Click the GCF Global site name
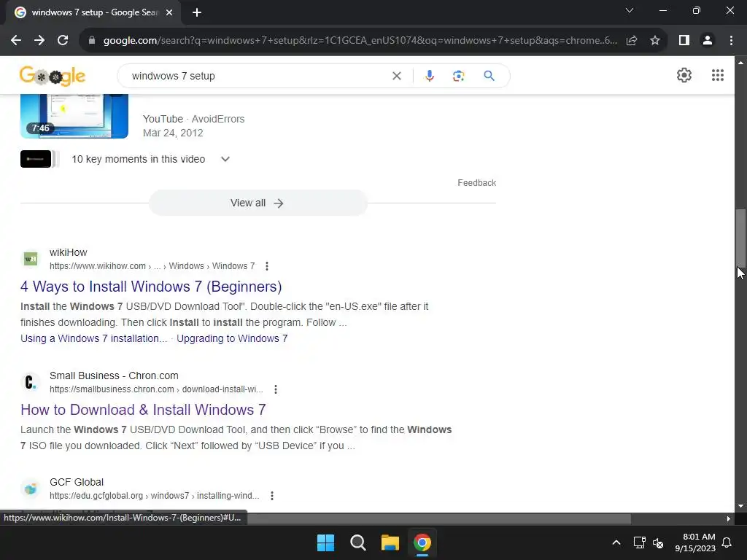747x560 pixels. [76, 483]
